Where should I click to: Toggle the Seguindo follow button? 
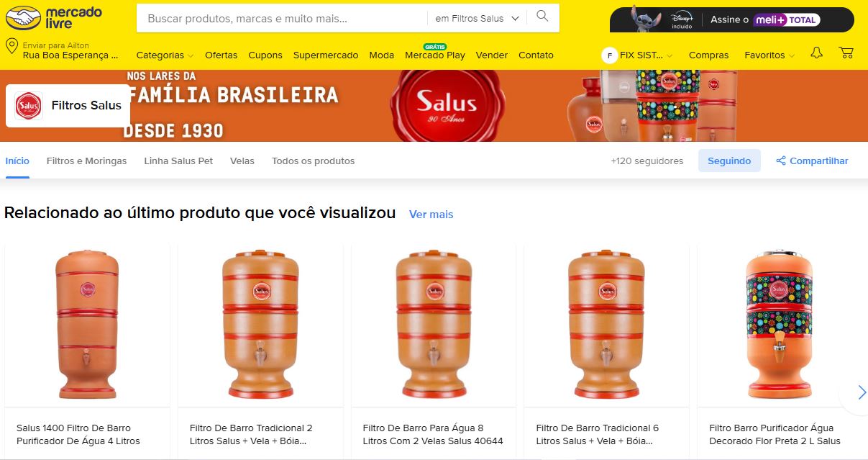click(x=729, y=161)
